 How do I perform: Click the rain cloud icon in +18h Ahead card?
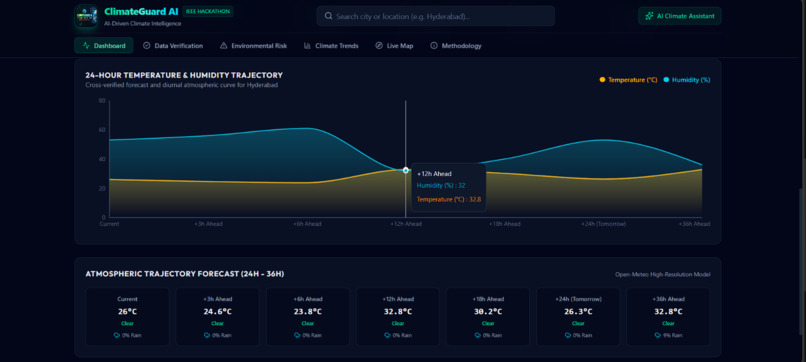point(478,335)
